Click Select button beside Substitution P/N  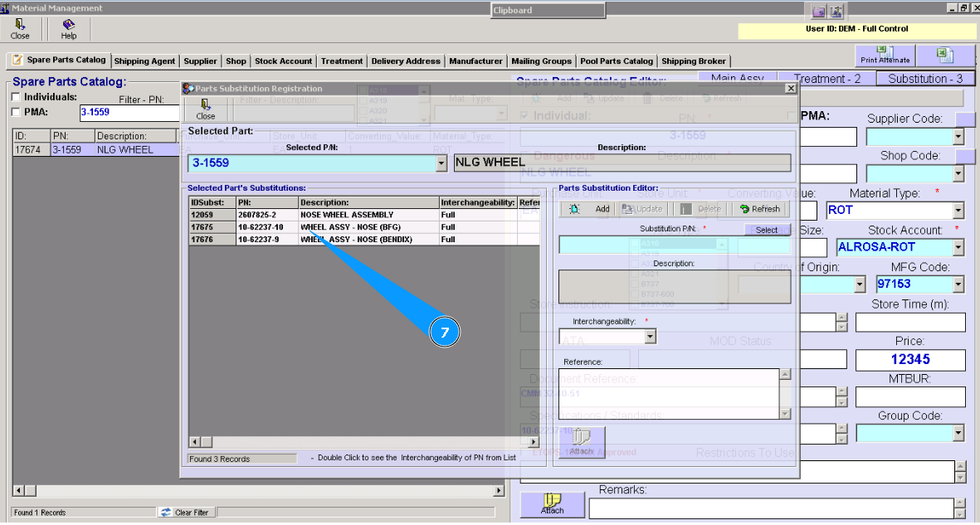point(767,230)
